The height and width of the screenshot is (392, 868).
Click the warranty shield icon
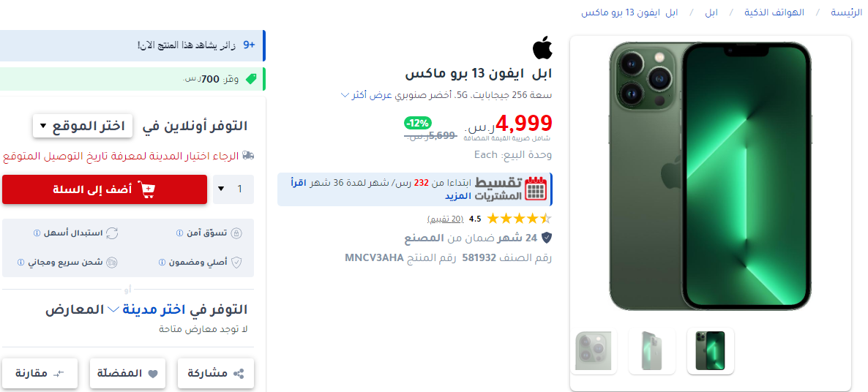point(547,238)
